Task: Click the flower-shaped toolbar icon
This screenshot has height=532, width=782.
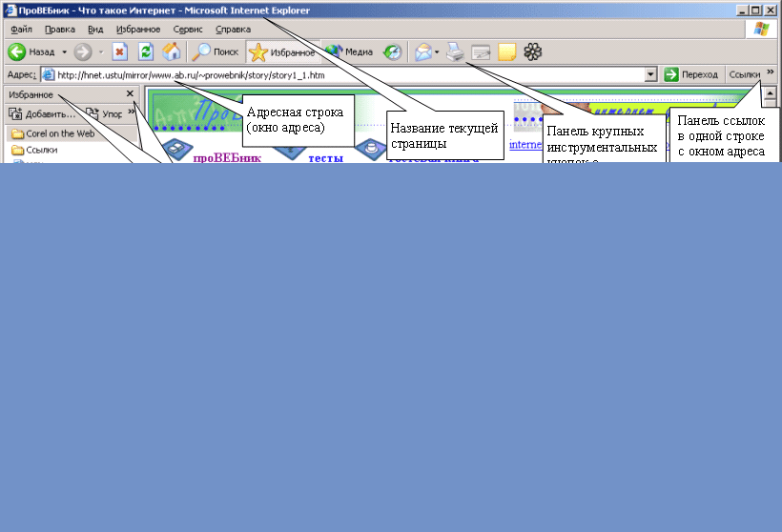Action: pos(533,51)
